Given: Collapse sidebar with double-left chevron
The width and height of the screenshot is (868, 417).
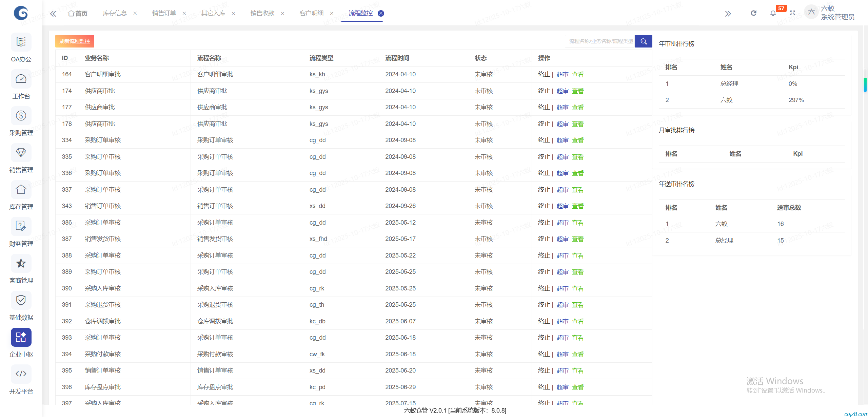Looking at the screenshot, I should click(53, 14).
